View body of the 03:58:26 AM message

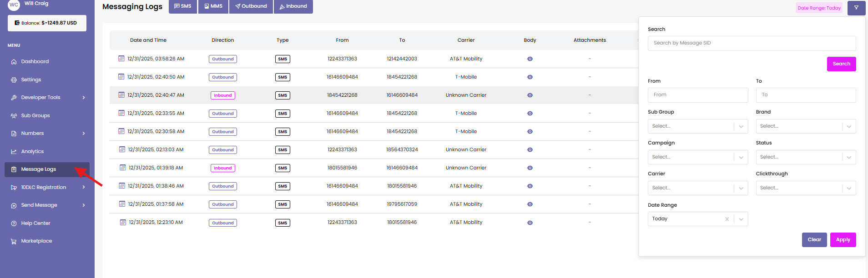pos(530,59)
